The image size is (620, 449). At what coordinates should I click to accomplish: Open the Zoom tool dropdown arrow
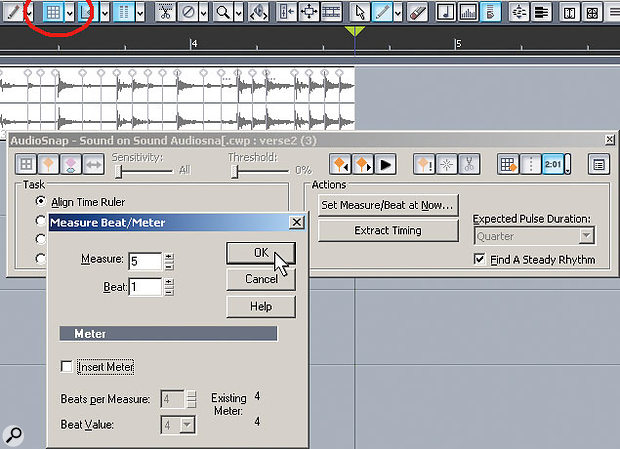click(239, 13)
